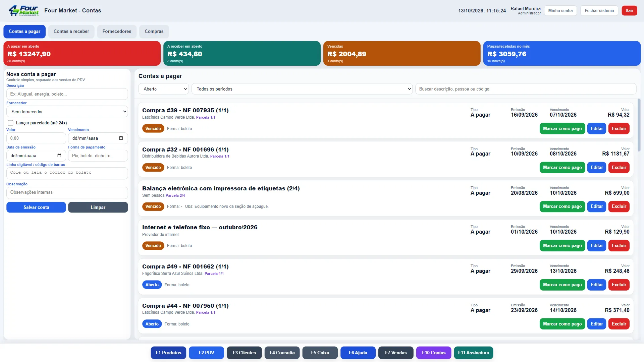Delete the Balança eletrônica entry
Image resolution: width=644 pixels, height=362 pixels.
tap(619, 206)
